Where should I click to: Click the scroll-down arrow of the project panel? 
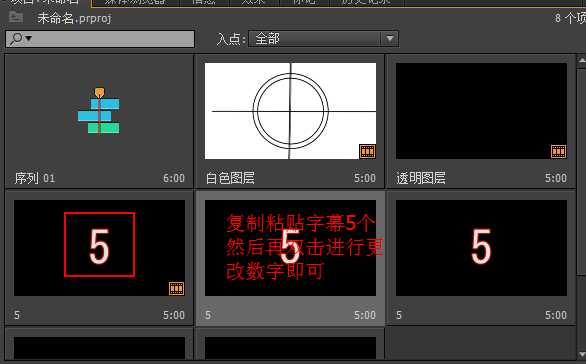pos(582,354)
